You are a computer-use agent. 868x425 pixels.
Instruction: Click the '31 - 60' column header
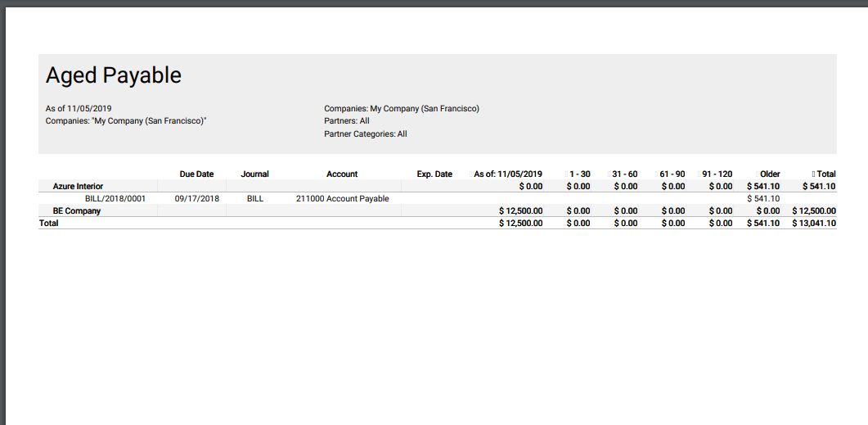tap(624, 174)
